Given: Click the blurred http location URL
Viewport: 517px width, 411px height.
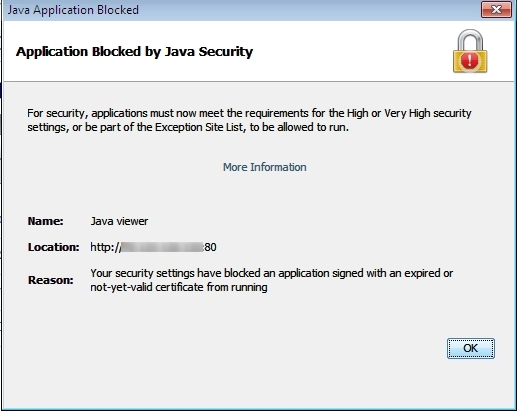Looking at the screenshot, I should 153,247.
